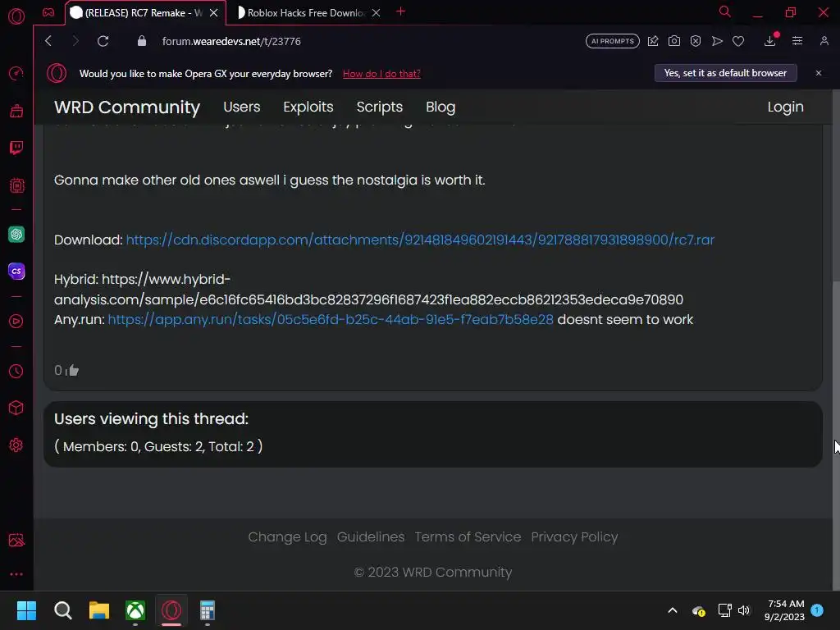Open sidebar three-dots more options
This screenshot has width=840, height=630.
tap(16, 574)
